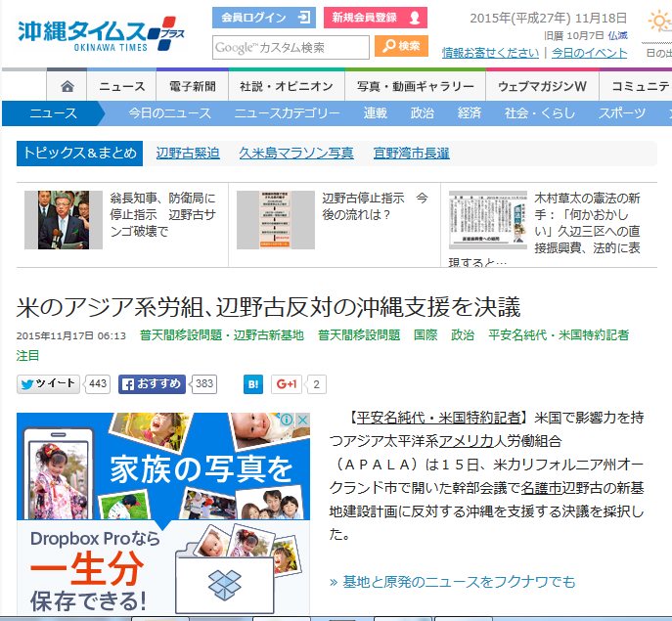The width and height of the screenshot is (672, 621).
Task: Follow the 久米島マラソン写真 topic link
Action: [x=296, y=153]
